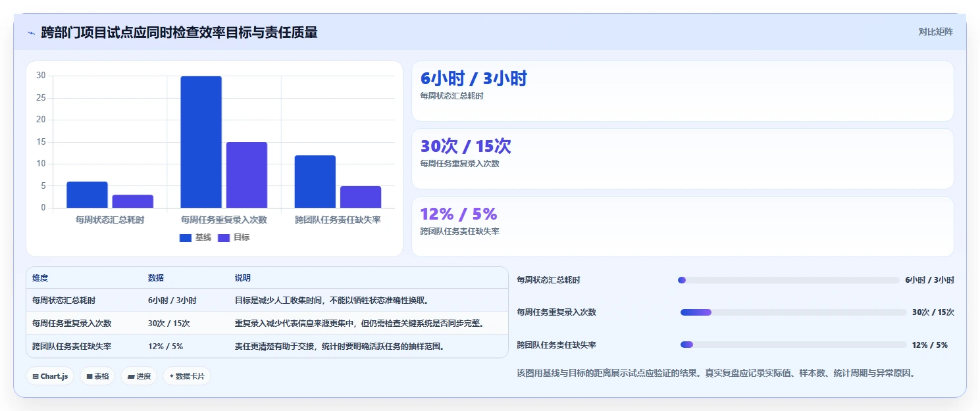
Task: Click the title 跨部门项目试点应同时检查效率目标与责任质量
Action: (x=179, y=32)
